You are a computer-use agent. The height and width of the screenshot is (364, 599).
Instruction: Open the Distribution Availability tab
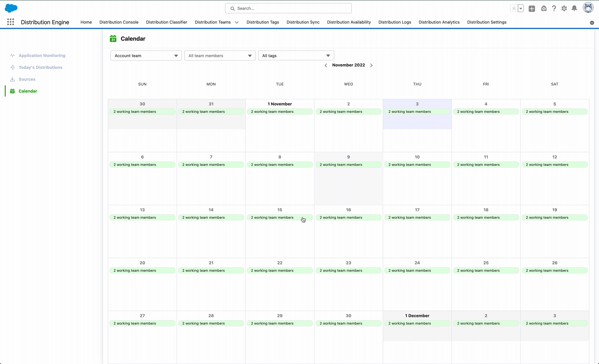[x=349, y=22]
